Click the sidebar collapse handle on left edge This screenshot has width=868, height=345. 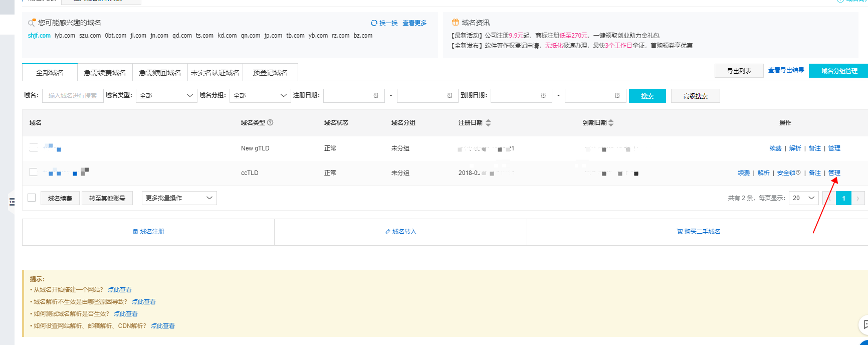12,202
